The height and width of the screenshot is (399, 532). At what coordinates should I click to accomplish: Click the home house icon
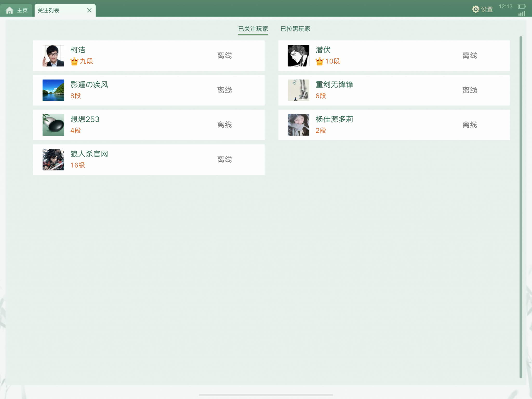tap(10, 10)
